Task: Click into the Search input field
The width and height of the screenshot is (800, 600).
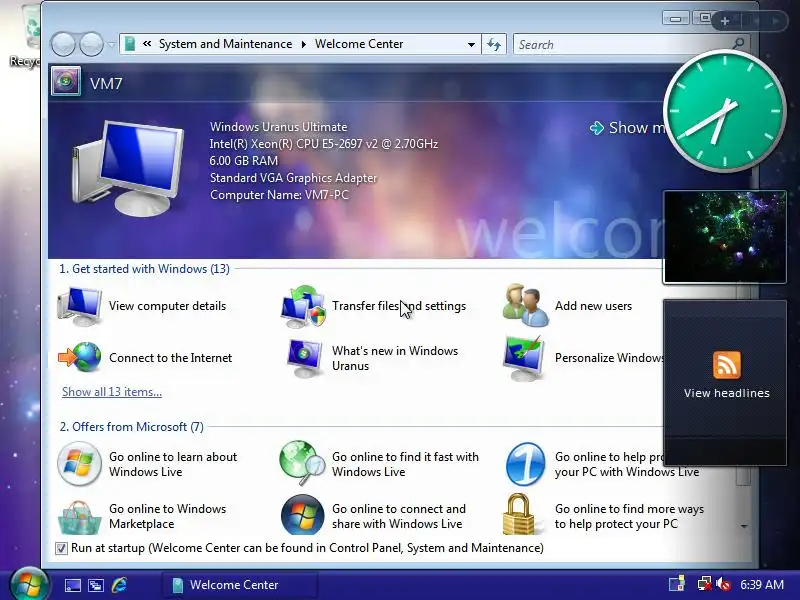Action: click(x=622, y=44)
